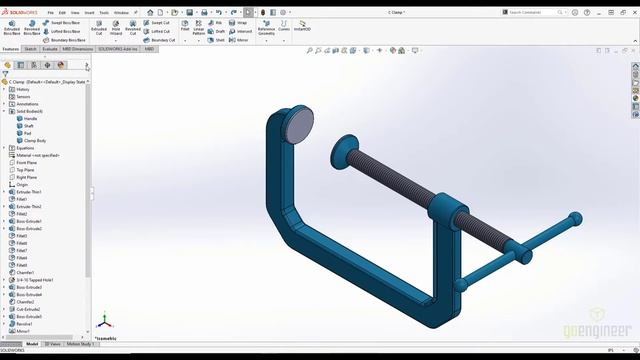640x360 pixels.
Task: Click the Save icon in toolbar
Action: tap(189, 13)
